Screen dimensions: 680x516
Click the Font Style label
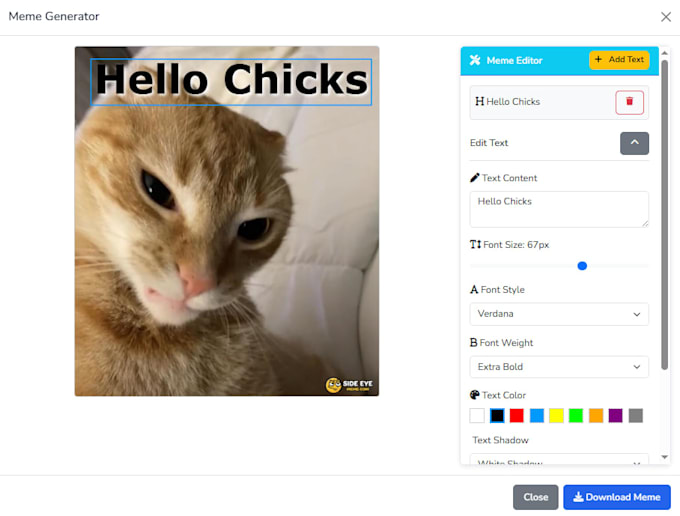pyautogui.click(x=503, y=290)
